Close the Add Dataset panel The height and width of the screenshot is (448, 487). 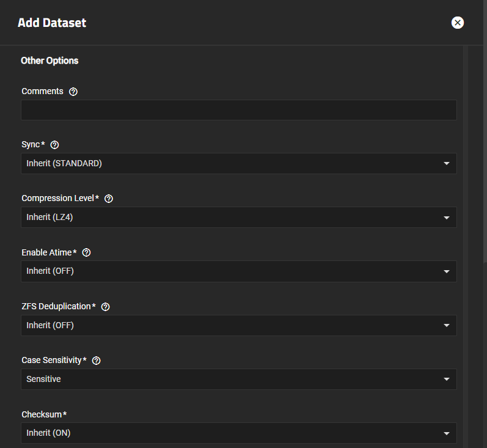pos(458,23)
